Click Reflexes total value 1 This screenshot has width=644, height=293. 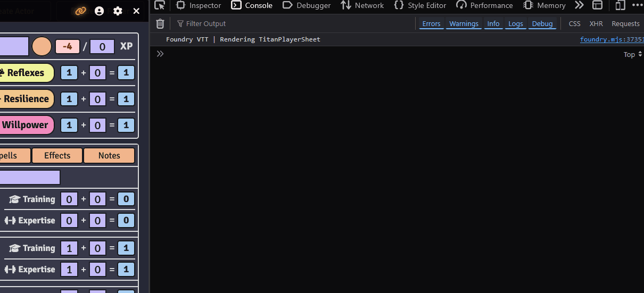coord(126,73)
